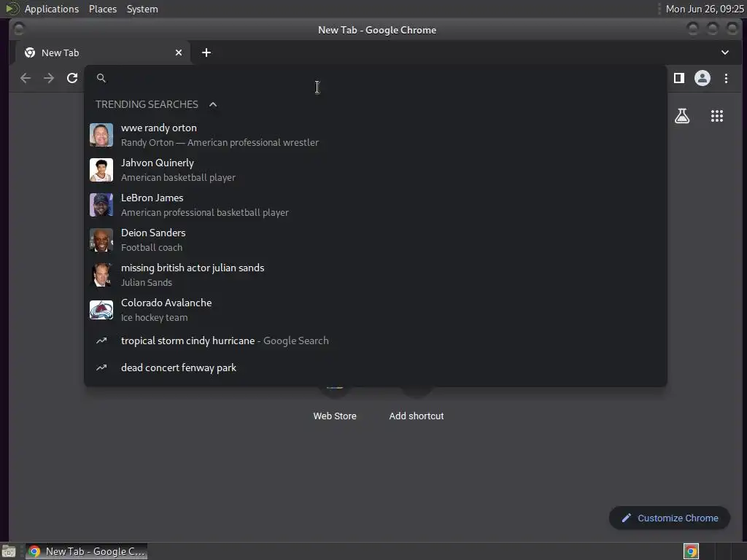
Task: Click the clock showing Mon Jun 26
Action: (705, 9)
